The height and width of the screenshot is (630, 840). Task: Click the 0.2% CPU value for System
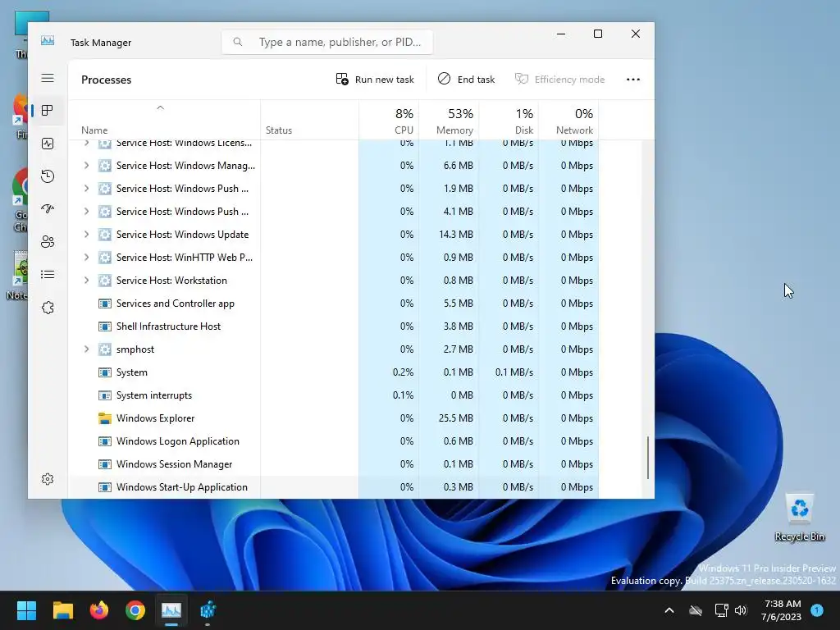403,372
